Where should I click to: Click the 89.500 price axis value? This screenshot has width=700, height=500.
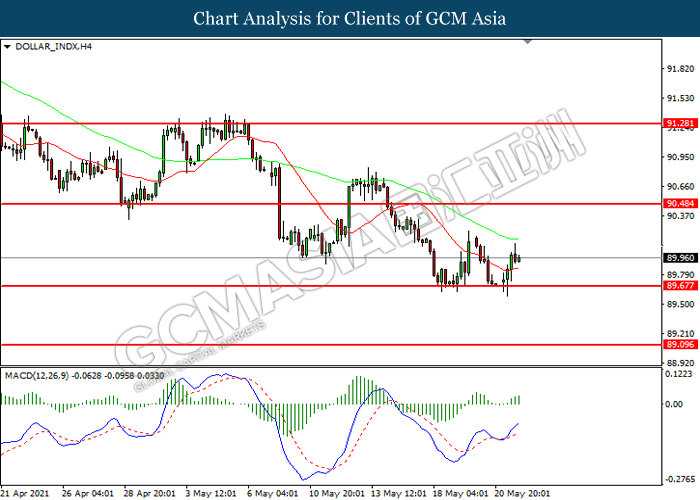681,304
